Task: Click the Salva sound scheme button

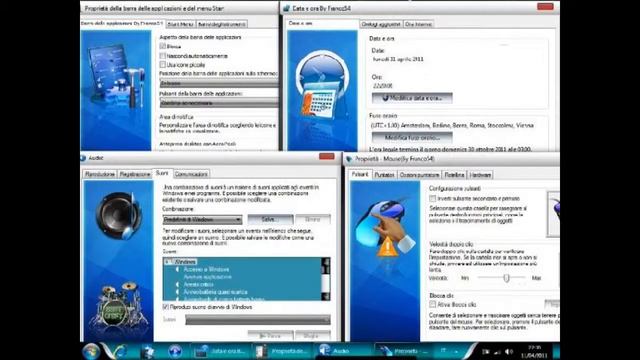Action: (x=270, y=220)
